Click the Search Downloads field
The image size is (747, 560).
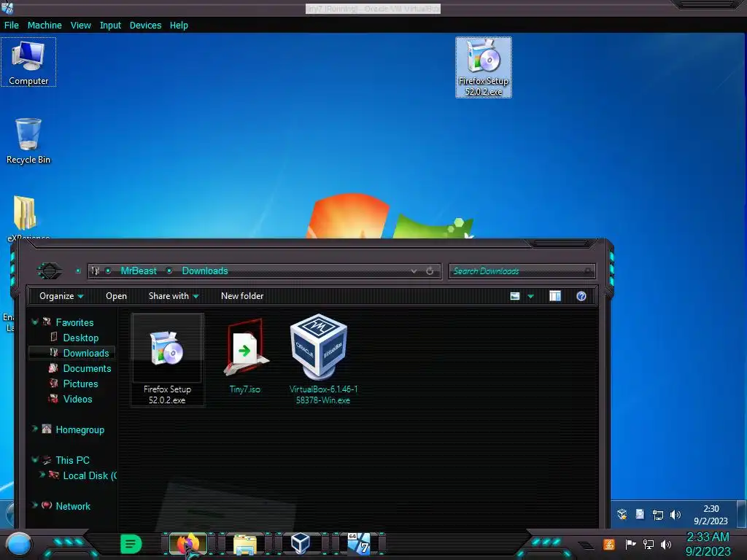(x=522, y=271)
